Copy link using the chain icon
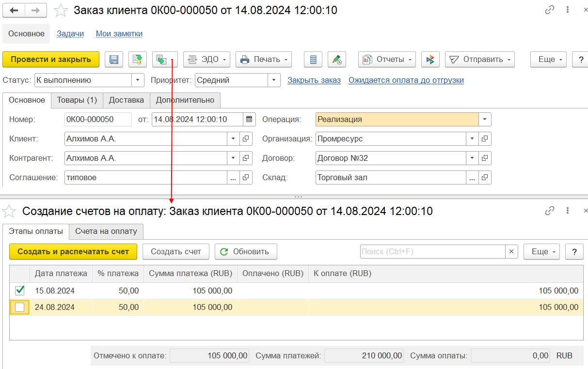 click(x=550, y=10)
